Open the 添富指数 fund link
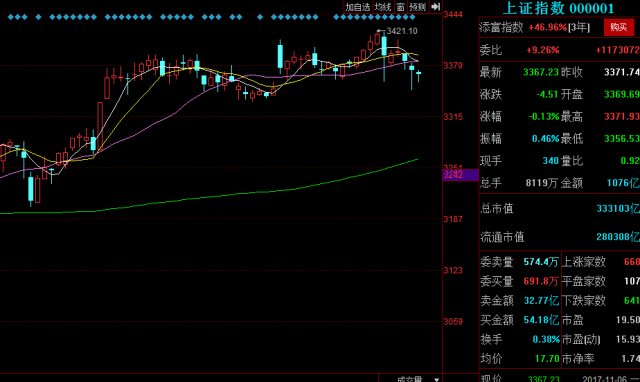Image resolution: width=640 pixels, height=382 pixels. point(501,27)
